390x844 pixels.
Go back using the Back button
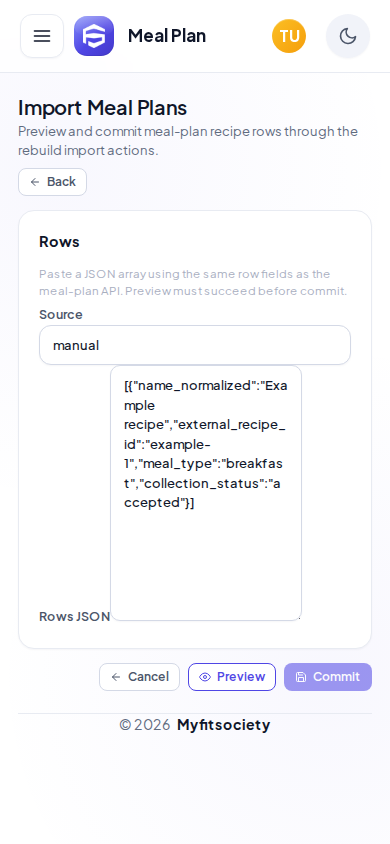[x=53, y=182]
